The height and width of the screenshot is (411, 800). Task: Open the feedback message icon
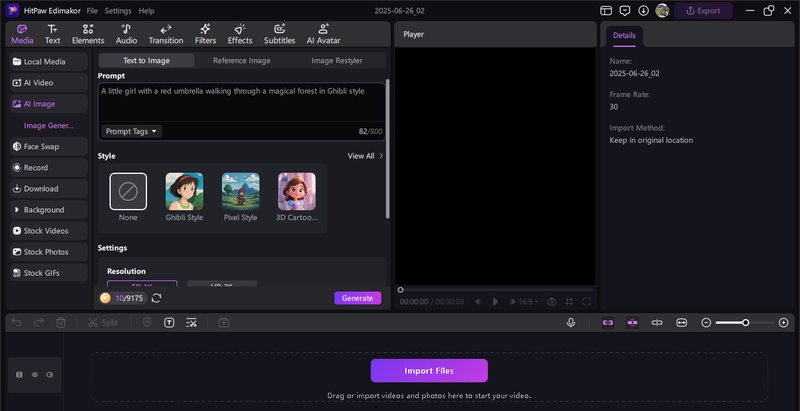[x=624, y=11]
